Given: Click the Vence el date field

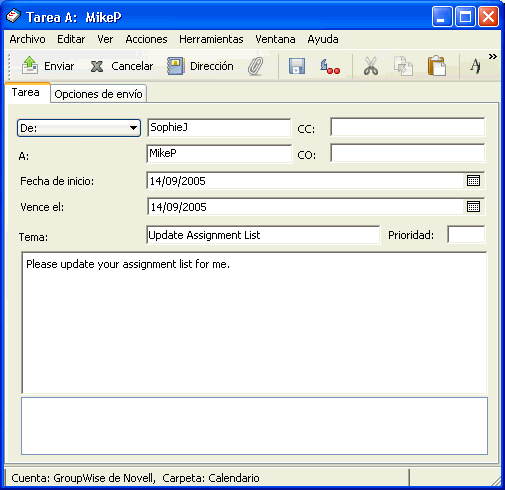Looking at the screenshot, I should click(315, 207).
